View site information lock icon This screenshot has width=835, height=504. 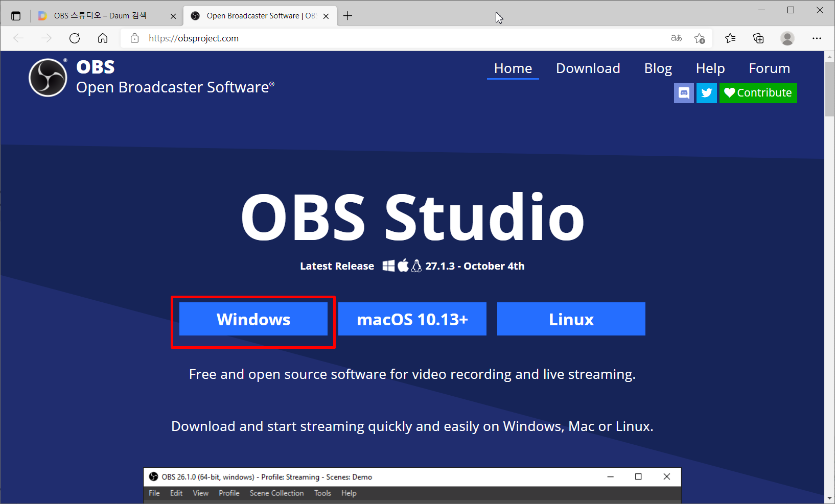[x=134, y=38]
